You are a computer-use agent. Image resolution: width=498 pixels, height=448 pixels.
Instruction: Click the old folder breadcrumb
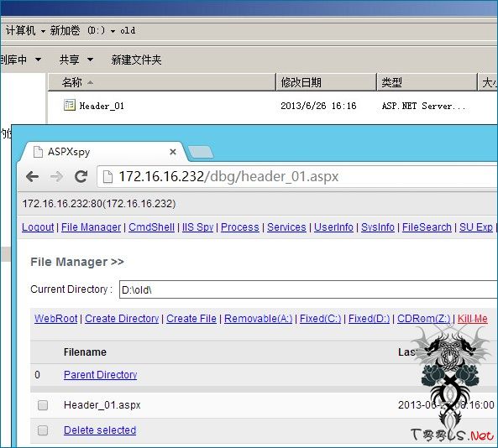coord(128,30)
